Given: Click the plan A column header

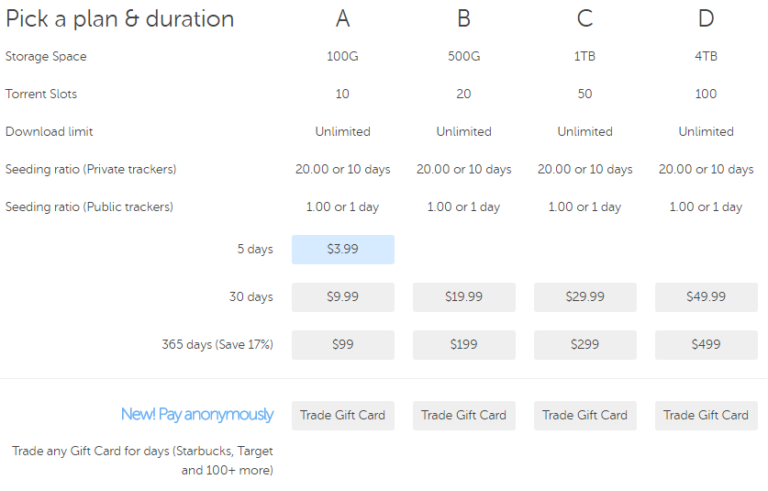Looking at the screenshot, I should (x=343, y=18).
